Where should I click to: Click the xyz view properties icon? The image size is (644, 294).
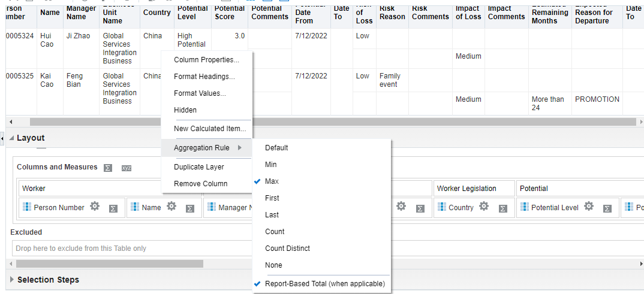click(x=127, y=168)
